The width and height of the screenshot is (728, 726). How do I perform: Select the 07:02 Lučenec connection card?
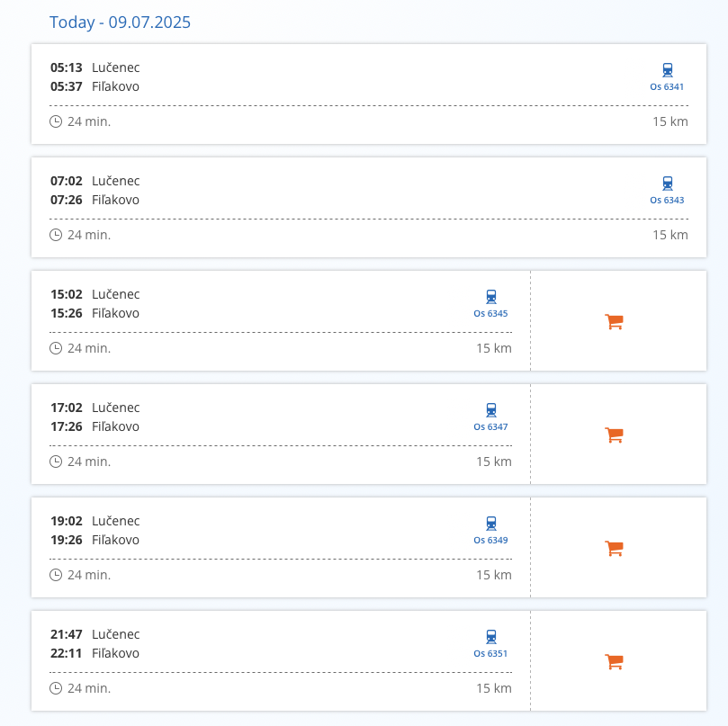pyautogui.click(x=360, y=191)
